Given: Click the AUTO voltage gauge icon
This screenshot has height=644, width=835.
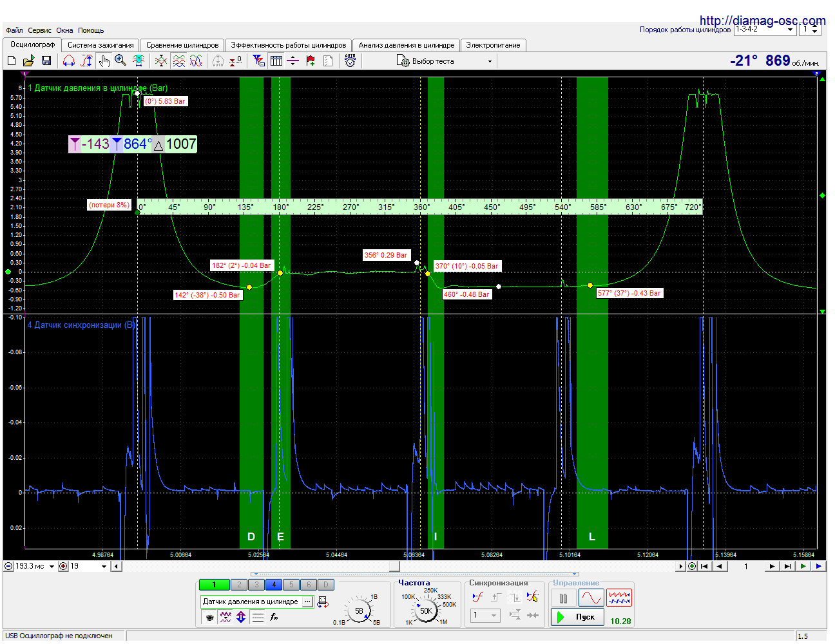Looking at the screenshot, I should pyautogui.click(x=350, y=61).
